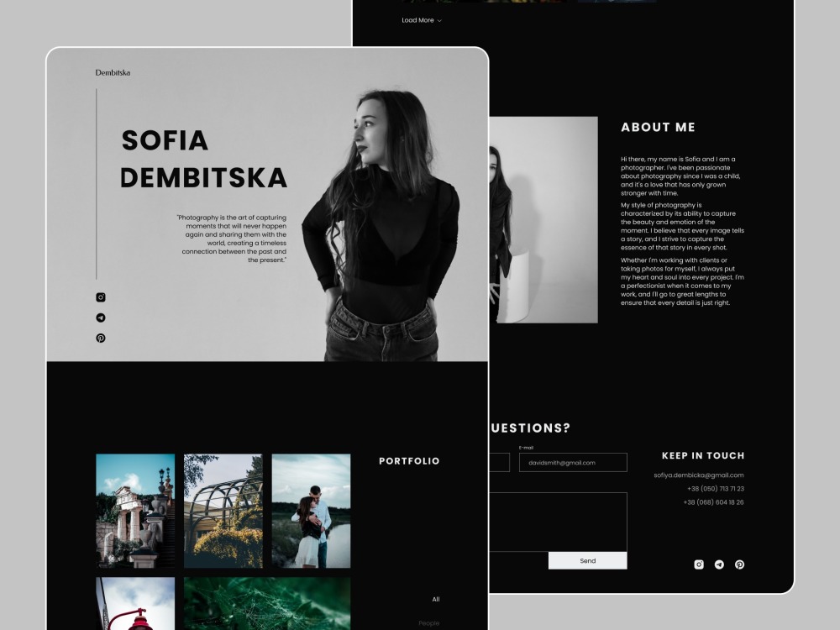Open Pinterest icon in hero sidebar
The image size is (840, 630).
point(101,338)
